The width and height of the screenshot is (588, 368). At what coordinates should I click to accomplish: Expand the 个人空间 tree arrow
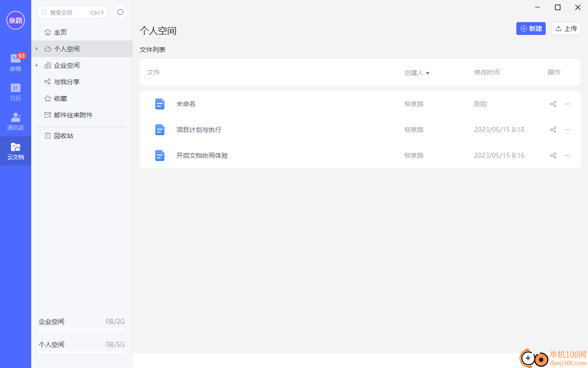[37, 49]
